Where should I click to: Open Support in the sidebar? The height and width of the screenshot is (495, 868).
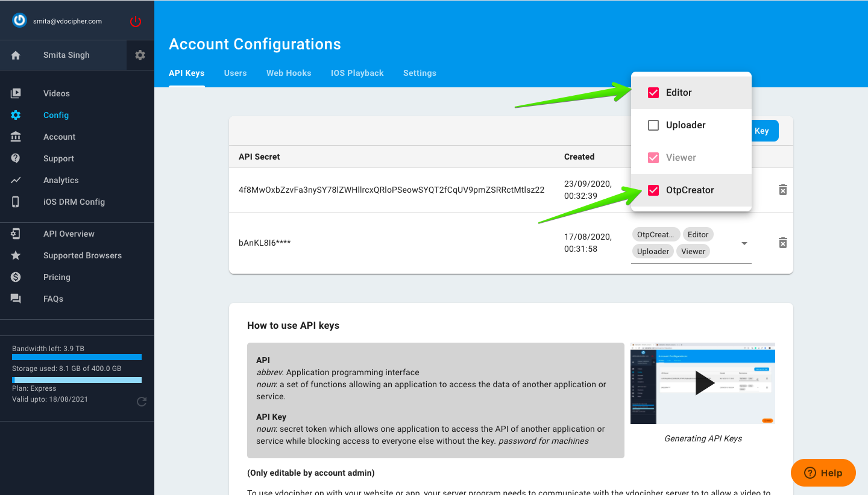tap(59, 158)
